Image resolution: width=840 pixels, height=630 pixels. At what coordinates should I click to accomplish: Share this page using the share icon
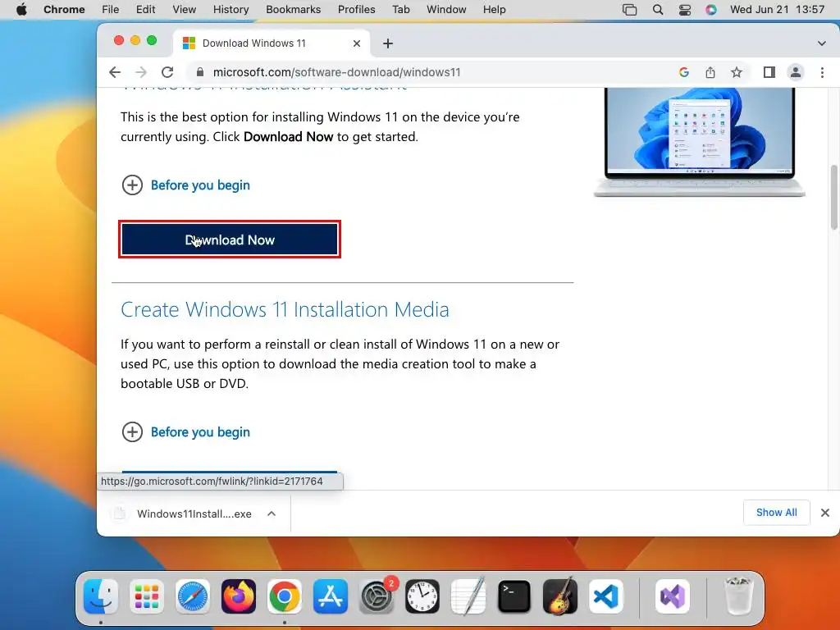(710, 72)
